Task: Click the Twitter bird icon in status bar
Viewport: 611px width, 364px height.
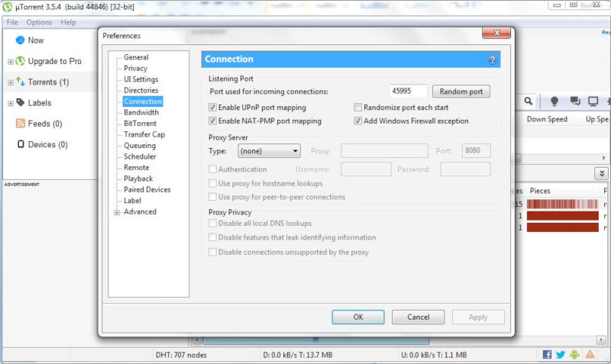Action: pos(561,354)
